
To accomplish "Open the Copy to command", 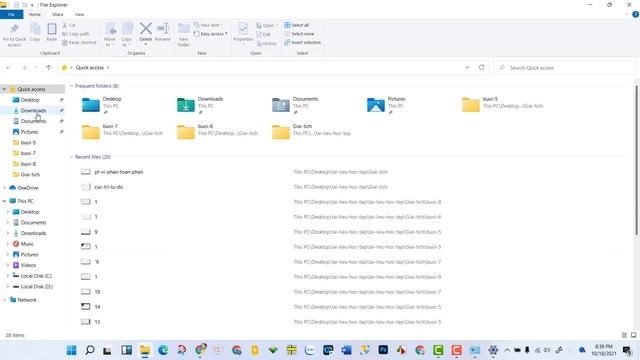I will coord(127,34).
